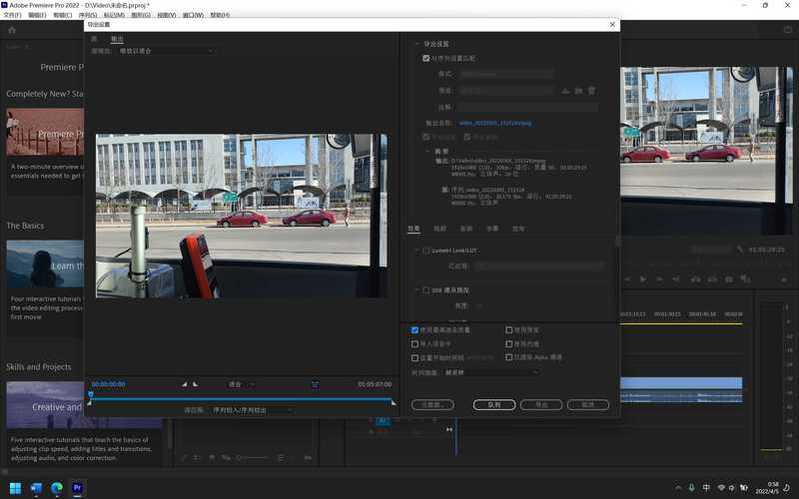Open the Format dropdown in export settings
This screenshot has height=499, width=799.
tap(506, 74)
